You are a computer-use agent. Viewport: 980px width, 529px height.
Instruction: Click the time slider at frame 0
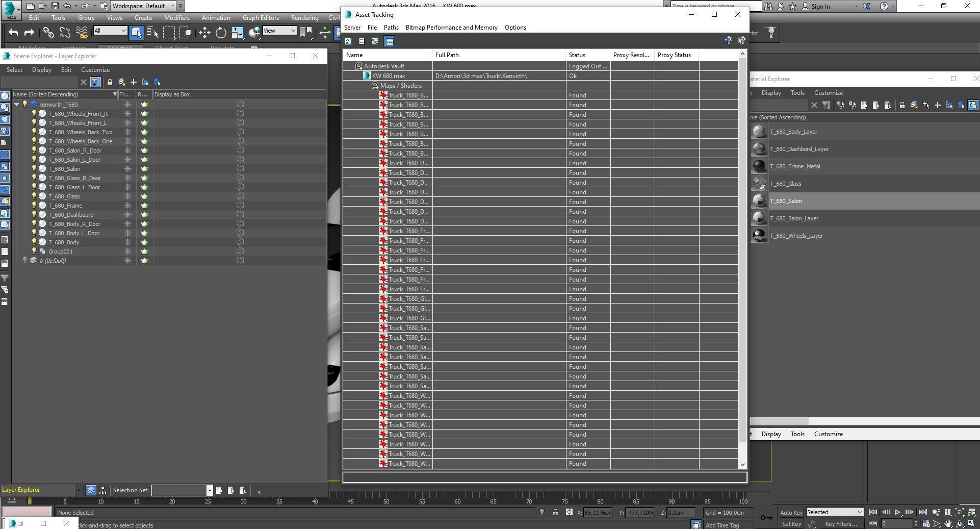click(29, 501)
